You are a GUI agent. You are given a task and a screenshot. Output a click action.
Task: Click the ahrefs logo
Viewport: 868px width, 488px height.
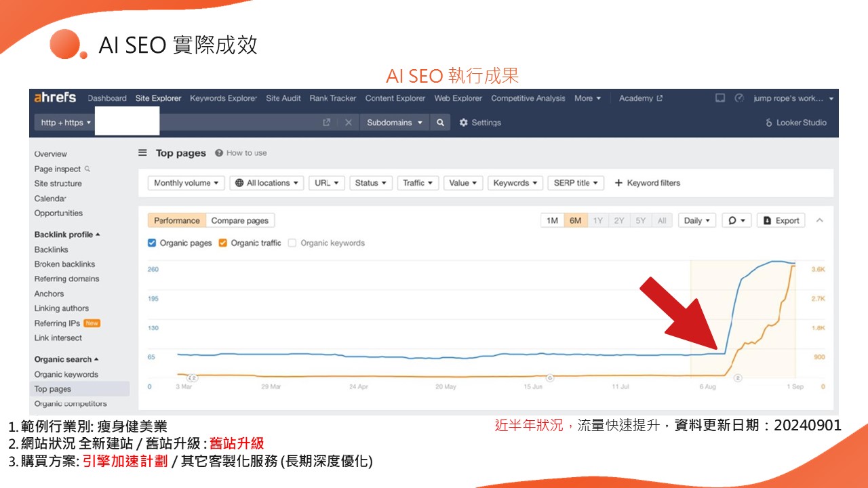click(x=56, y=98)
